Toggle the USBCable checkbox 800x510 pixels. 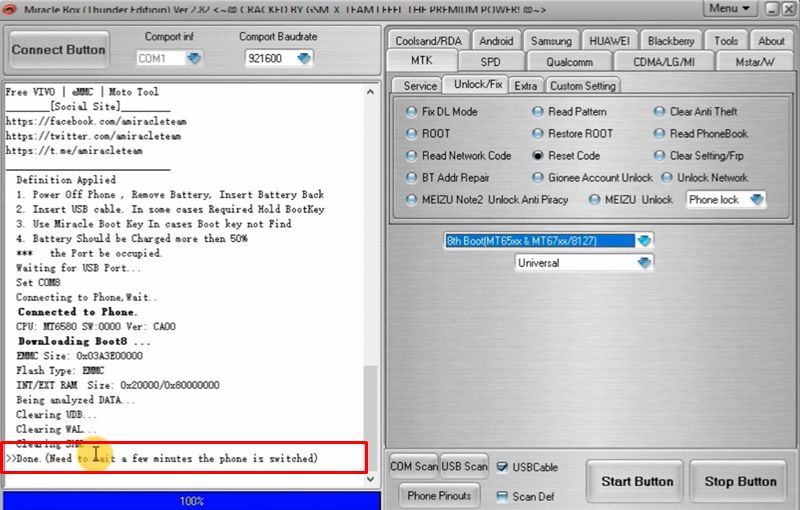pyautogui.click(x=502, y=467)
